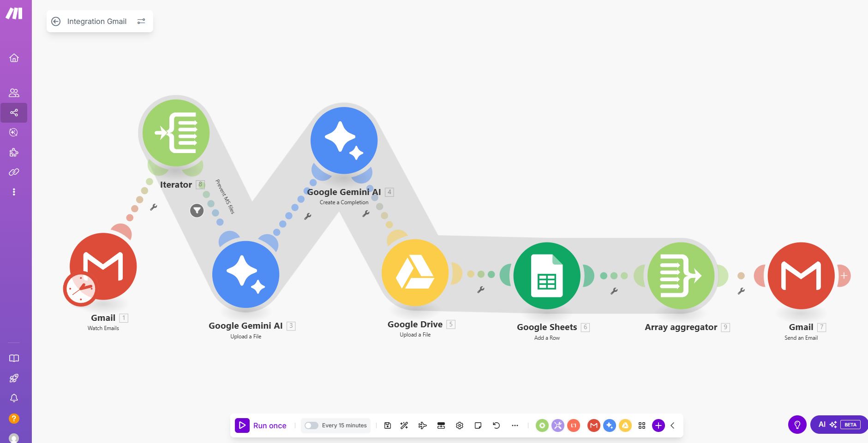Screen dimensions: 868x443
Task: Select the Array aggregator module
Action: point(681,276)
